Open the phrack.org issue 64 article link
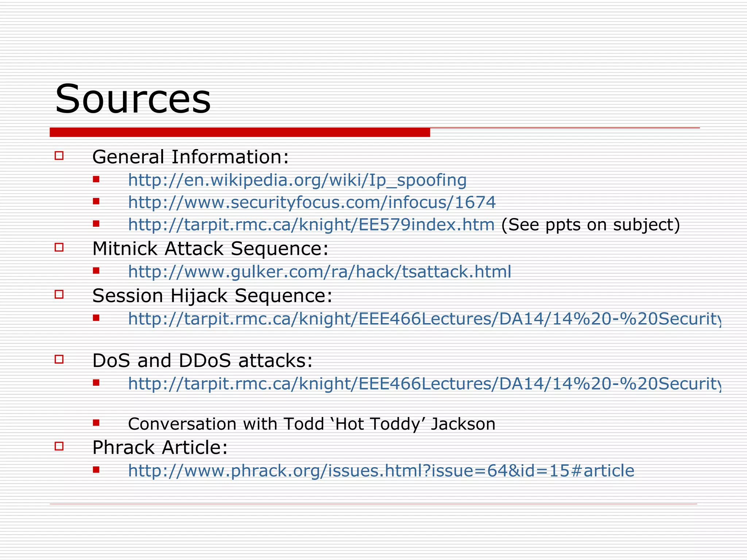 pos(381,471)
